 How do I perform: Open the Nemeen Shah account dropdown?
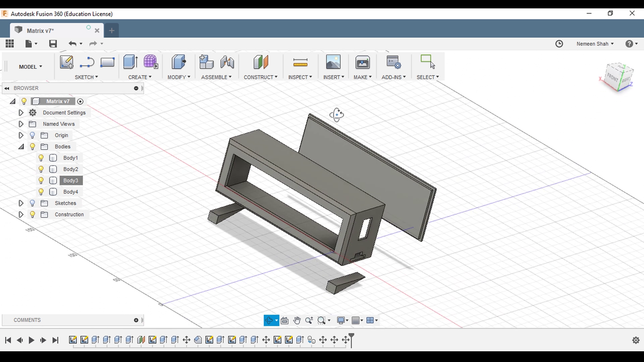point(595,44)
